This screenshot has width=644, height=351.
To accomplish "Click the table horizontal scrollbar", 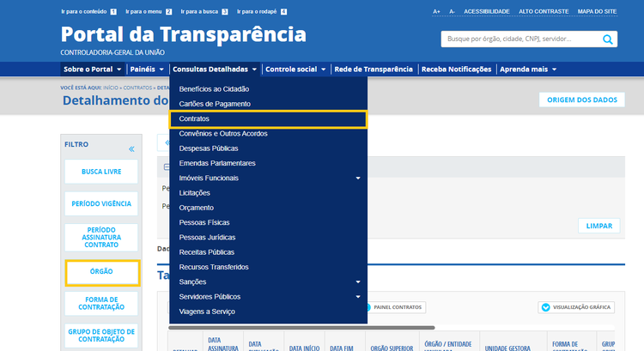I will coord(301,328).
